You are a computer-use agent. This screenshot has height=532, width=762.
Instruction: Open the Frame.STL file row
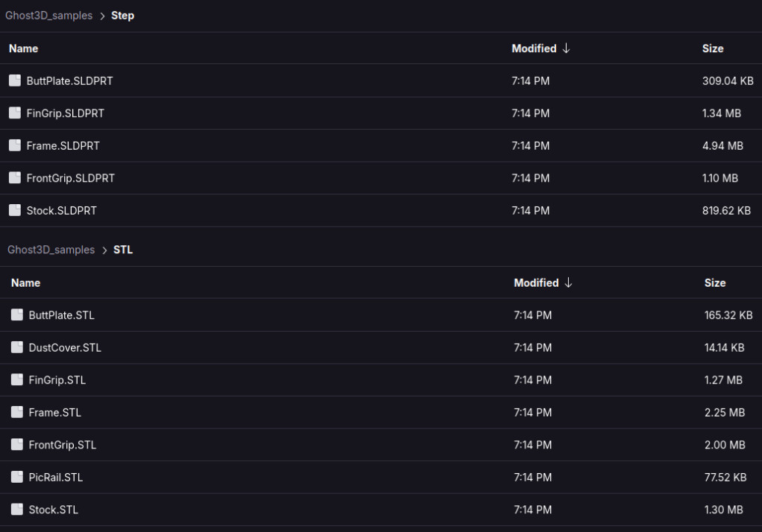(381, 413)
